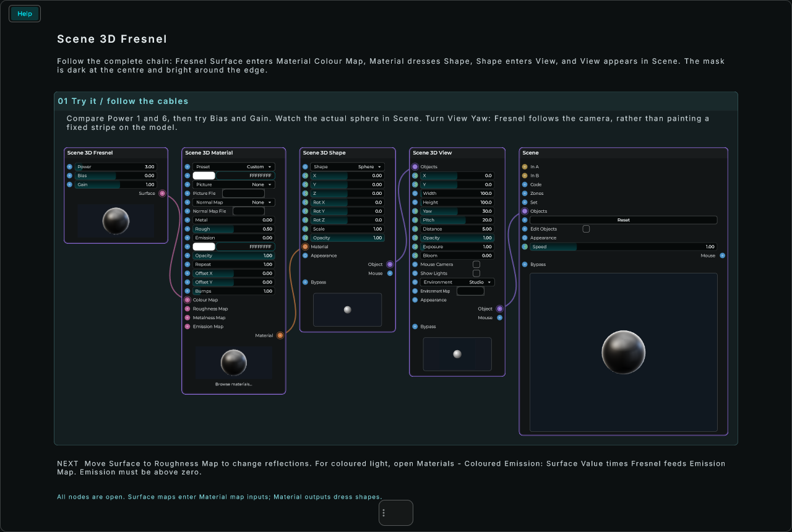Image resolution: width=792 pixels, height=532 pixels.
Task: Click the Bias input port on Fresnel node
Action: [x=69, y=176]
